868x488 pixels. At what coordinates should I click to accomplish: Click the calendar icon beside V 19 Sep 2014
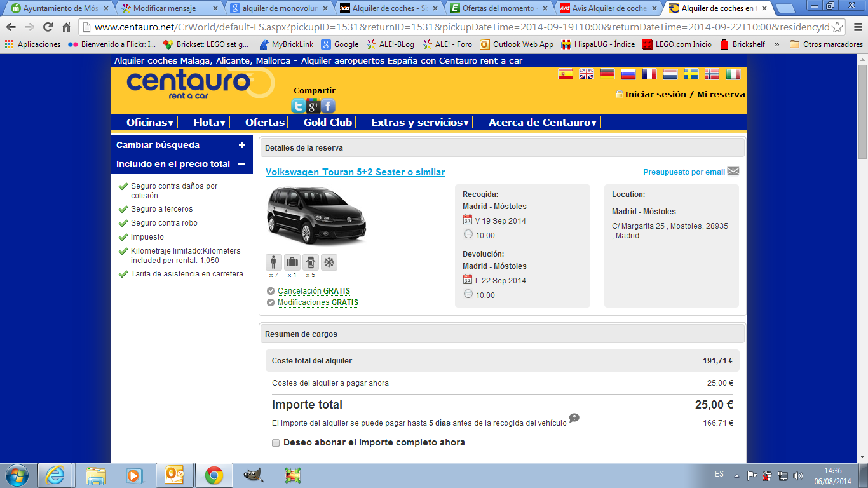[468, 220]
